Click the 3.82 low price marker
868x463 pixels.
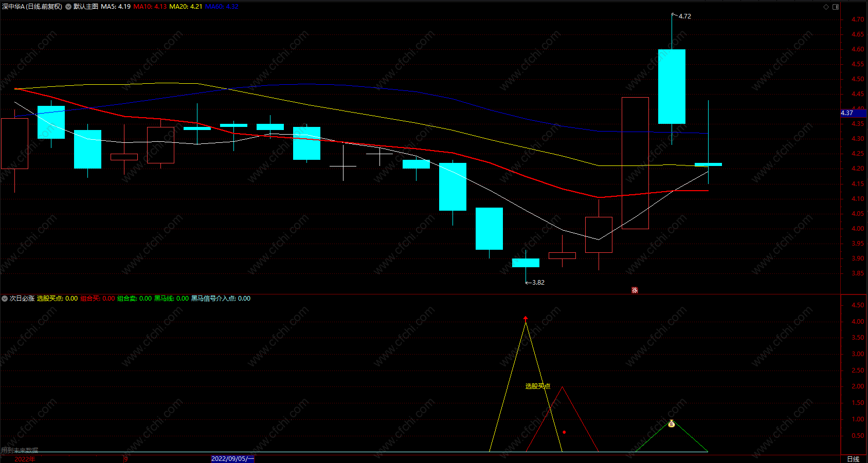click(x=538, y=283)
